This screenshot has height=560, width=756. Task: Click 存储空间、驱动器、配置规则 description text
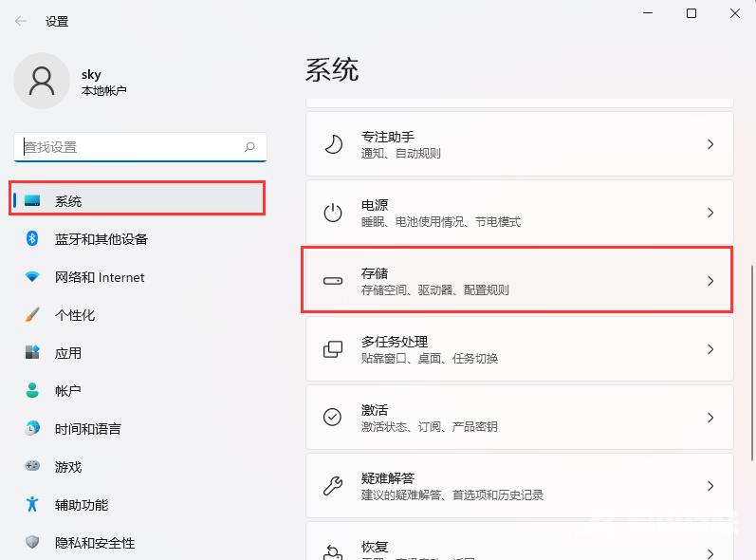pyautogui.click(x=434, y=289)
